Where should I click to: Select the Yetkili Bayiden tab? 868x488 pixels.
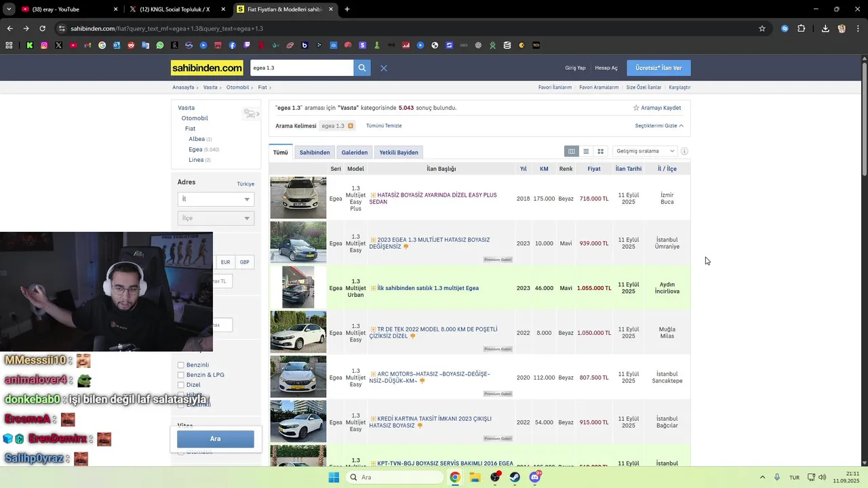click(x=399, y=152)
